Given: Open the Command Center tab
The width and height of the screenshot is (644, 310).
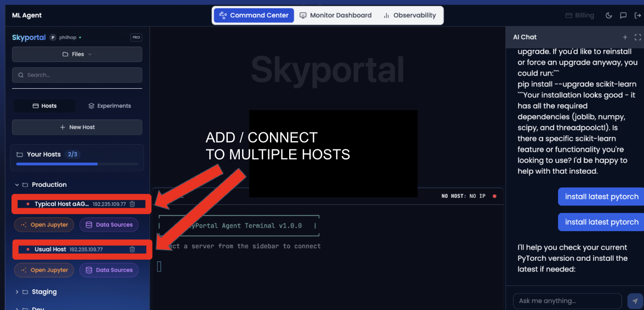Looking at the screenshot, I should [x=254, y=15].
